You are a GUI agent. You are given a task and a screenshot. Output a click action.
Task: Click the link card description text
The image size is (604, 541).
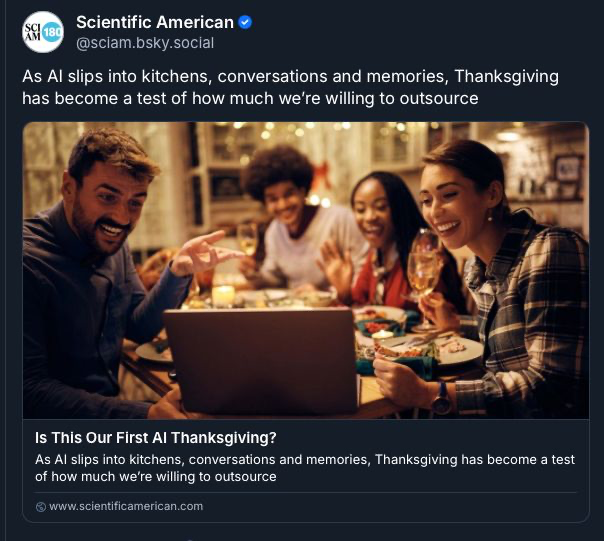pyautogui.click(x=304, y=468)
